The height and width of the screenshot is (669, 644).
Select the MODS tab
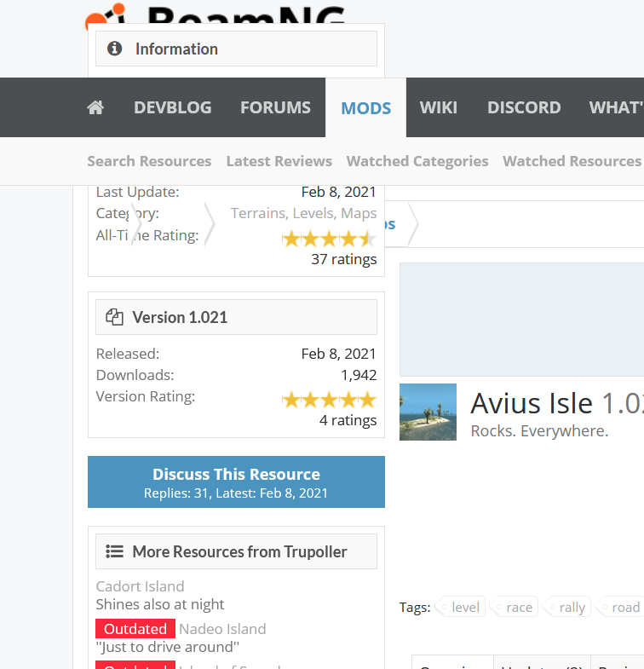[366, 108]
